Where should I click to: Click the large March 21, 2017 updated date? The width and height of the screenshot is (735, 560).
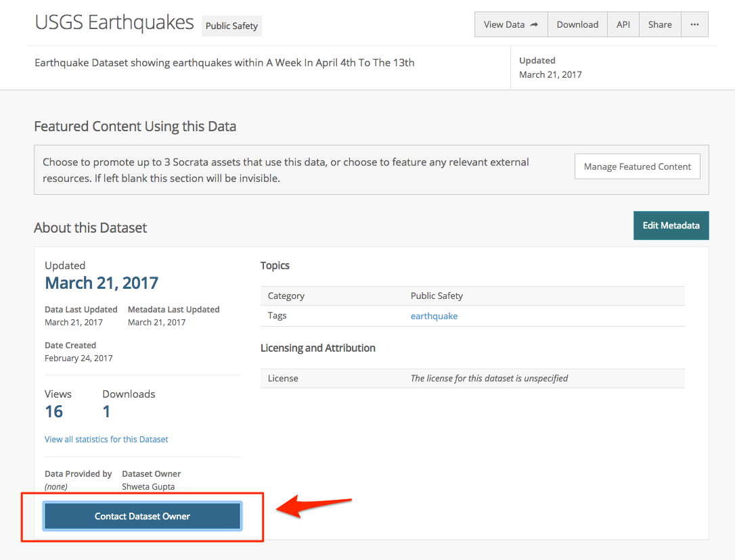[102, 283]
